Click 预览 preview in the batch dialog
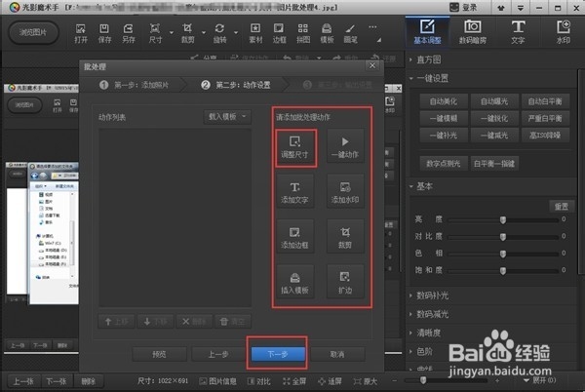The width and height of the screenshot is (585, 392). [x=159, y=354]
